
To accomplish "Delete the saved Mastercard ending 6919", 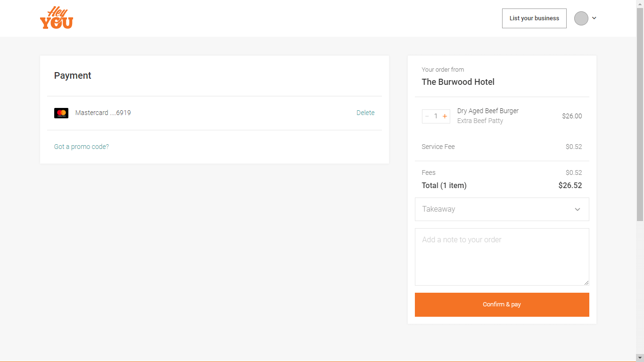I will 365,113.
